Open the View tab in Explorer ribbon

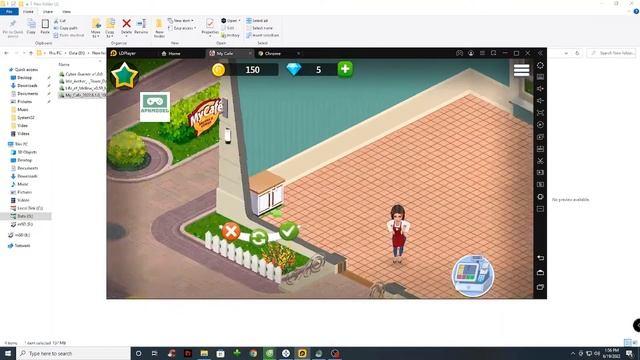click(x=66, y=11)
